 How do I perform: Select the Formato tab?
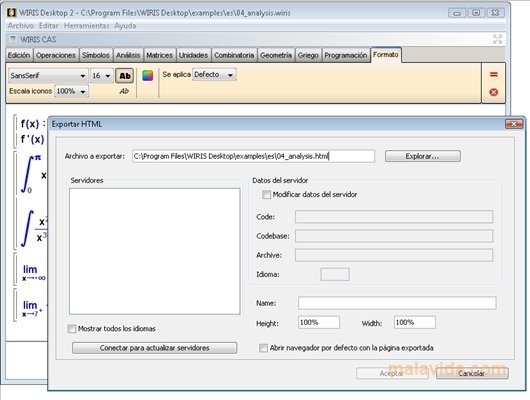click(386, 55)
